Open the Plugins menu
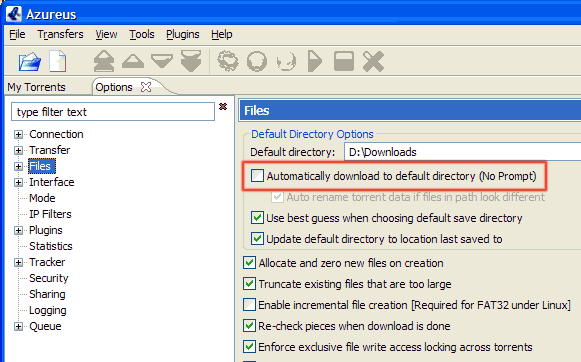Viewport: 581px width, 362px height. point(183,34)
